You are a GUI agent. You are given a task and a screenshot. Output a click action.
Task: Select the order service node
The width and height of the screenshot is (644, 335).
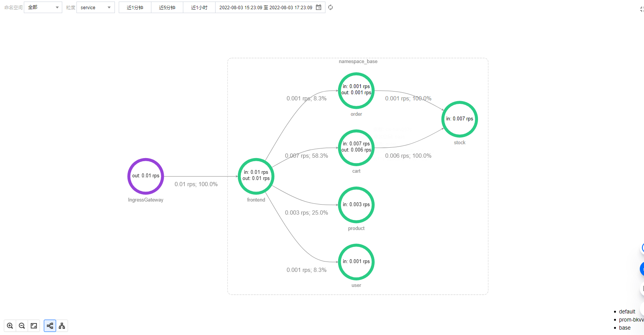[356, 91]
